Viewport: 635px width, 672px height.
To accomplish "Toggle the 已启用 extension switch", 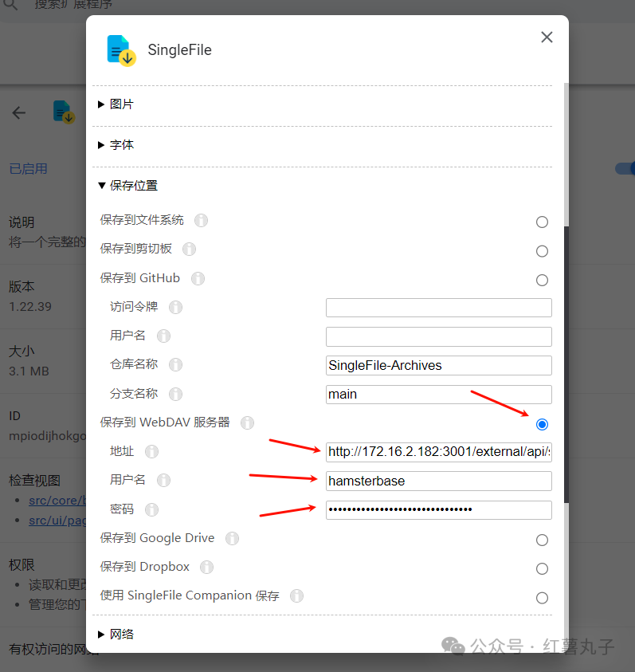I will click(x=625, y=168).
